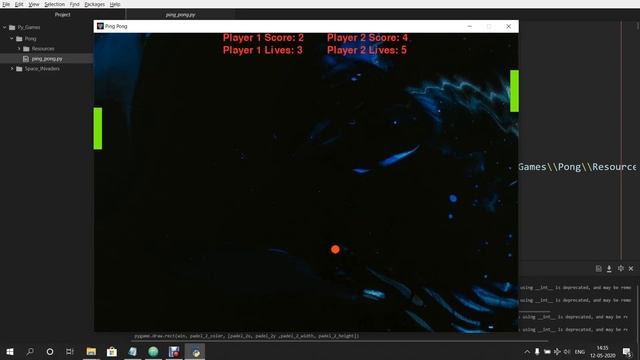This screenshot has height=360, width=640.
Task: Click the orange ball
Action: tap(335, 249)
